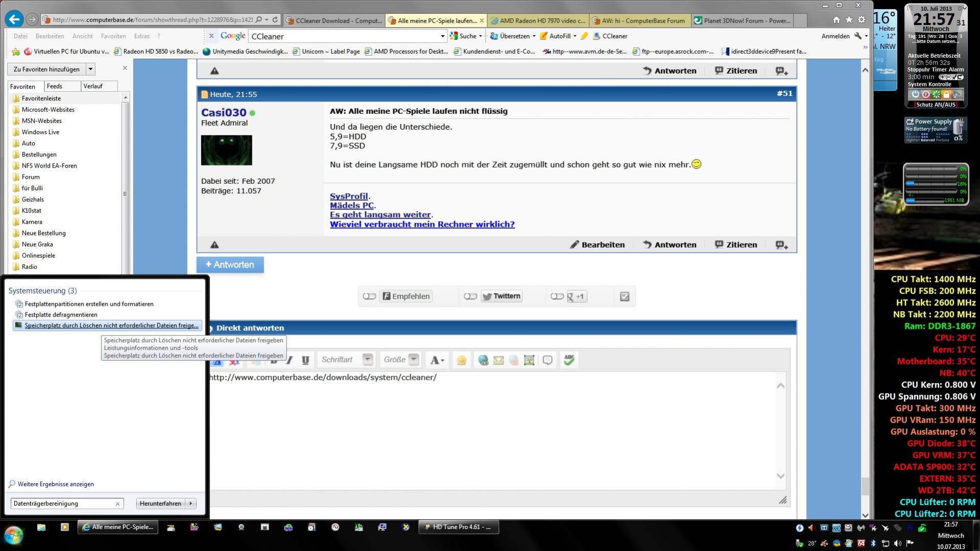
Task: Open the Größe size dropdown
Action: point(414,360)
